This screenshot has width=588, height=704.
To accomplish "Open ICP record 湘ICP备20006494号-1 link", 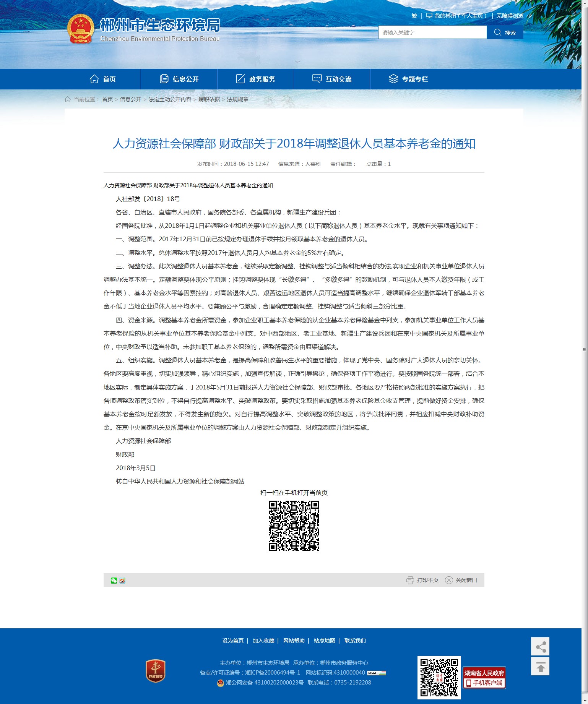I will pyautogui.click(x=273, y=673).
